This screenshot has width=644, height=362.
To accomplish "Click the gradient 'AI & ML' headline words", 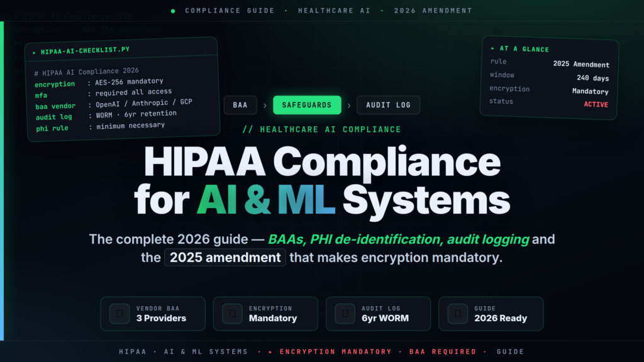I will [266, 200].
